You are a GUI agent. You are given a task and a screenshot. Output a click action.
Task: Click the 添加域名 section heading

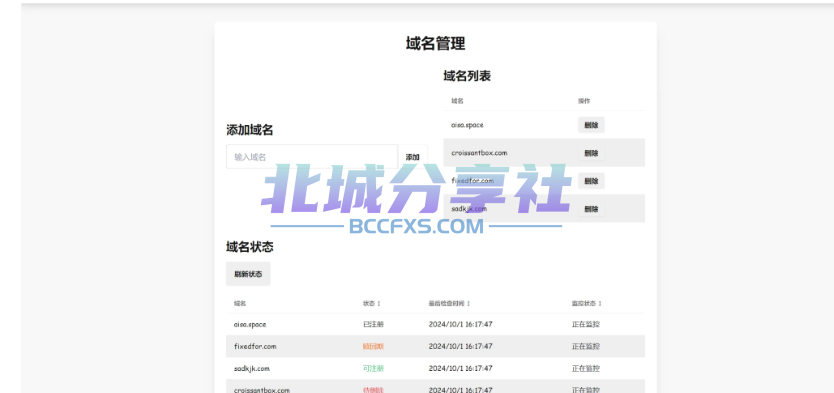(249, 130)
